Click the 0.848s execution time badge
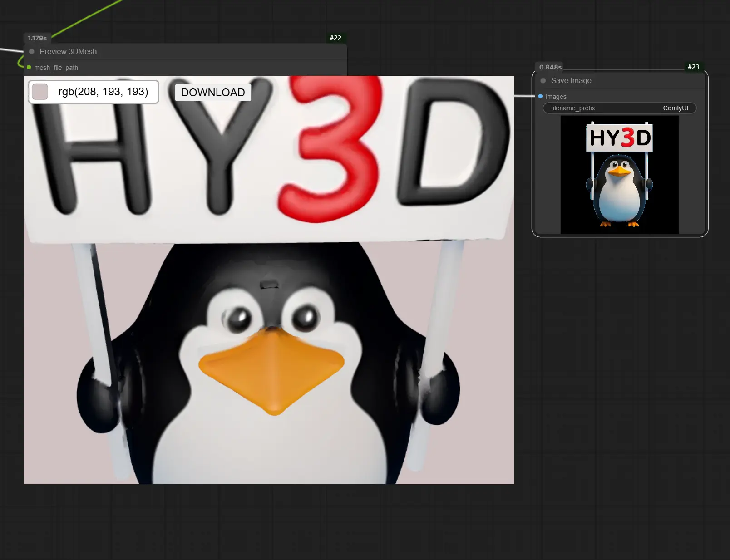Screen dimensions: 730x560 pos(550,67)
